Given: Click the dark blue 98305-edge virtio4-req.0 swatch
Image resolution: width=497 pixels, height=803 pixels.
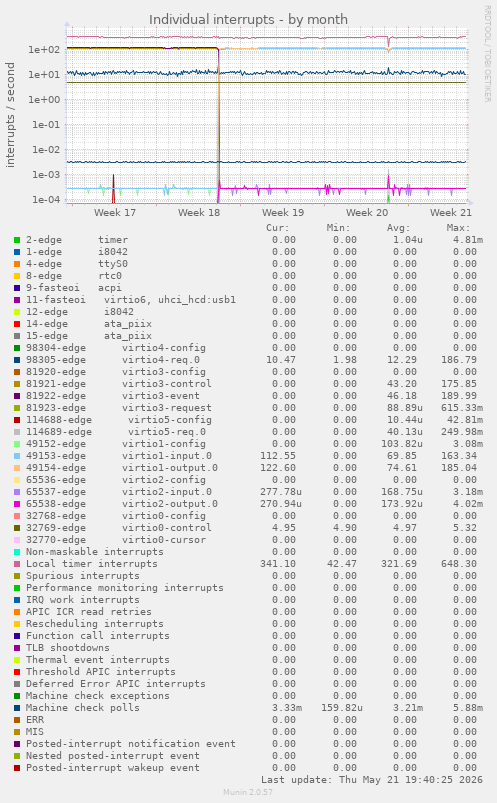Looking at the screenshot, I should (x=17, y=360).
